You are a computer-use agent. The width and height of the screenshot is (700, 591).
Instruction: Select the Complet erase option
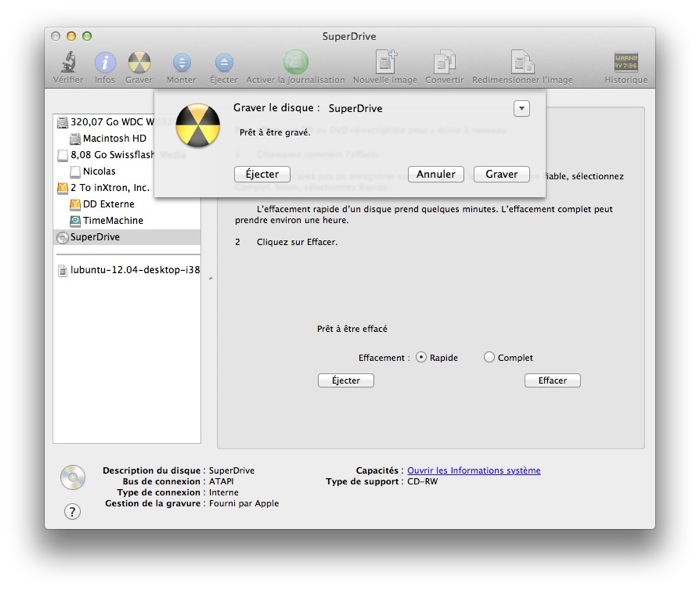489,358
